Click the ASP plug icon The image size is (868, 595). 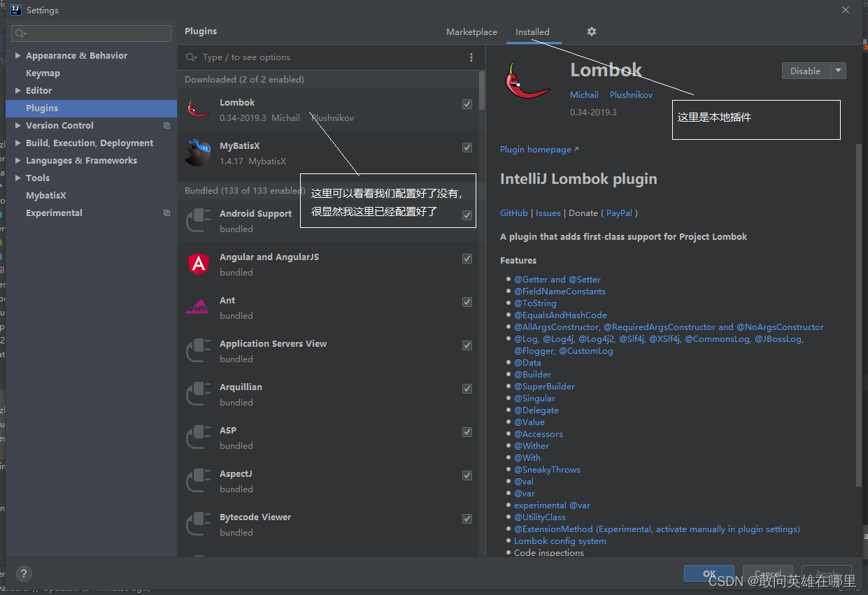[199, 438]
